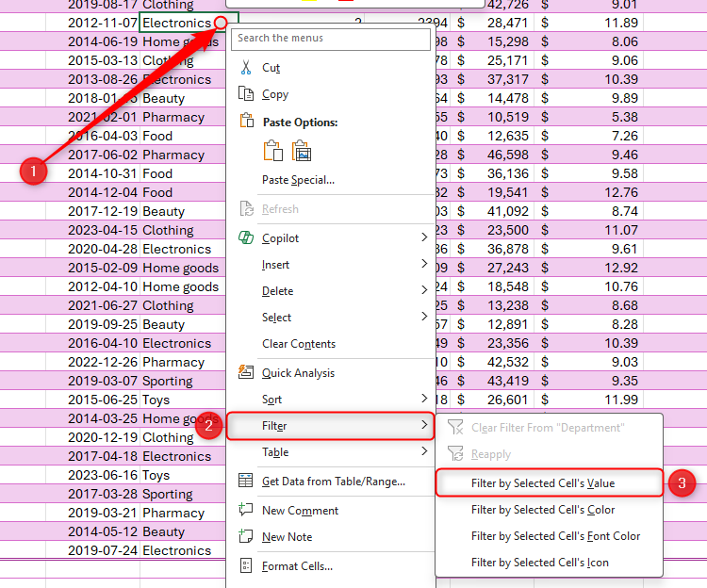
Task: Choose Filter by Selected Cell's Color
Action: (x=542, y=510)
